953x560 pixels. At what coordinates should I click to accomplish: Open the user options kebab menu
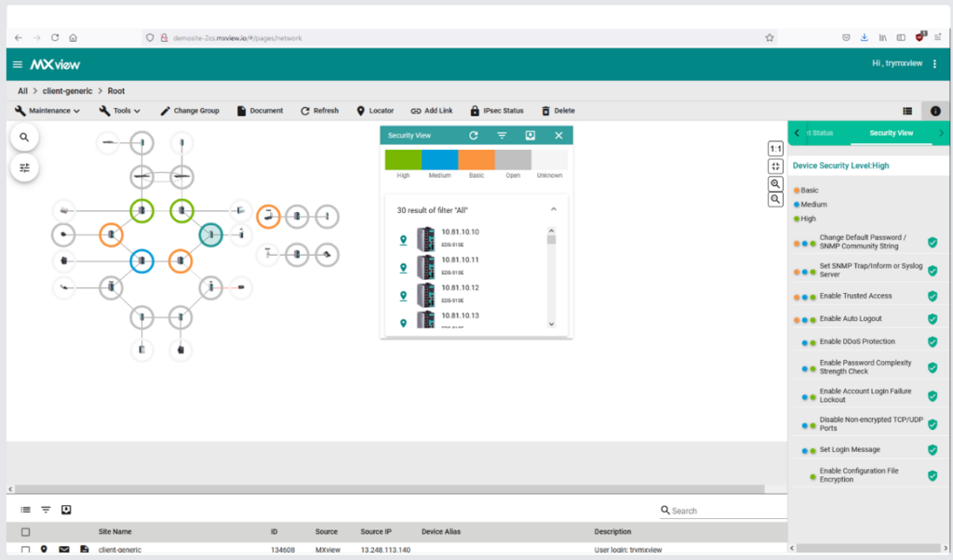pyautogui.click(x=934, y=64)
